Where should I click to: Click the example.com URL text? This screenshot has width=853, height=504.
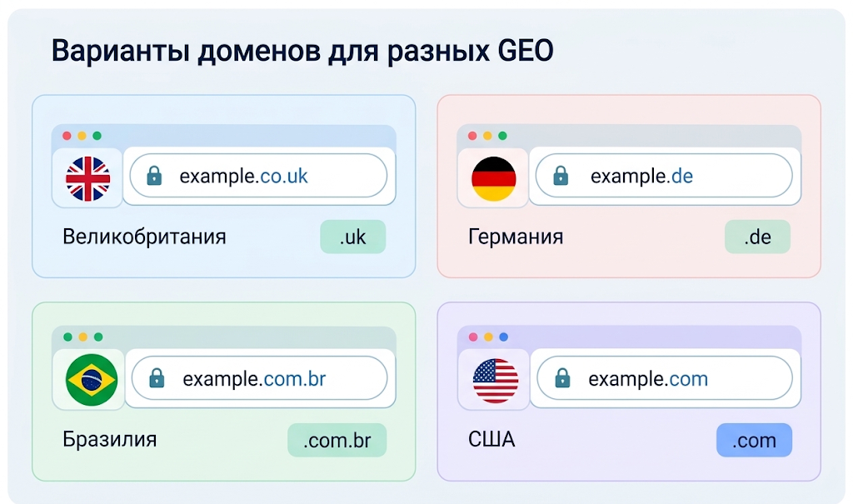pos(648,378)
